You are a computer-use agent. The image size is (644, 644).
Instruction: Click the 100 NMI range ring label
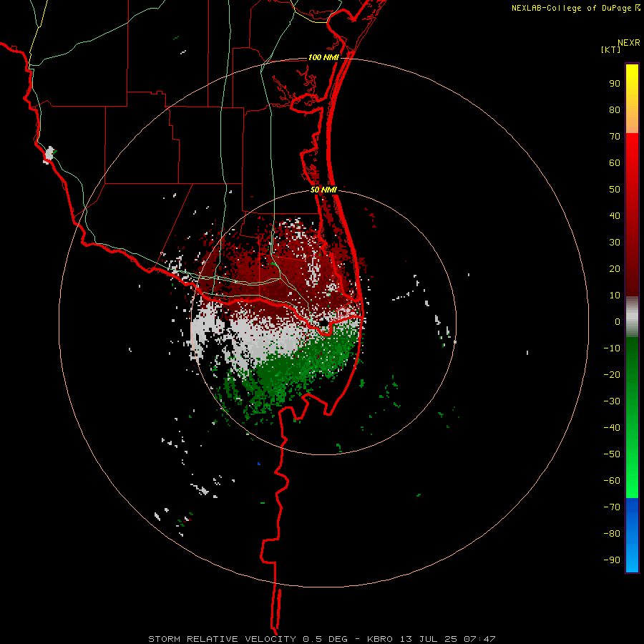(323, 57)
